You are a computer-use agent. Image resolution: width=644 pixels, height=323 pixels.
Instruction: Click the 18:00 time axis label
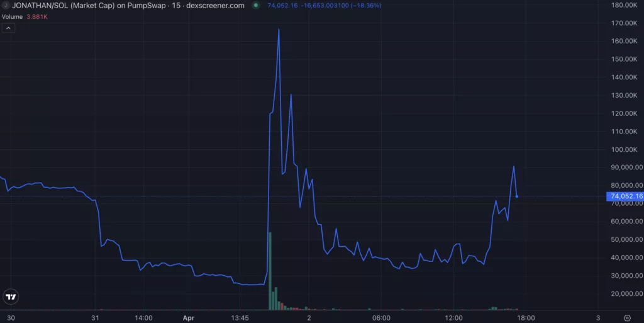pos(526,317)
